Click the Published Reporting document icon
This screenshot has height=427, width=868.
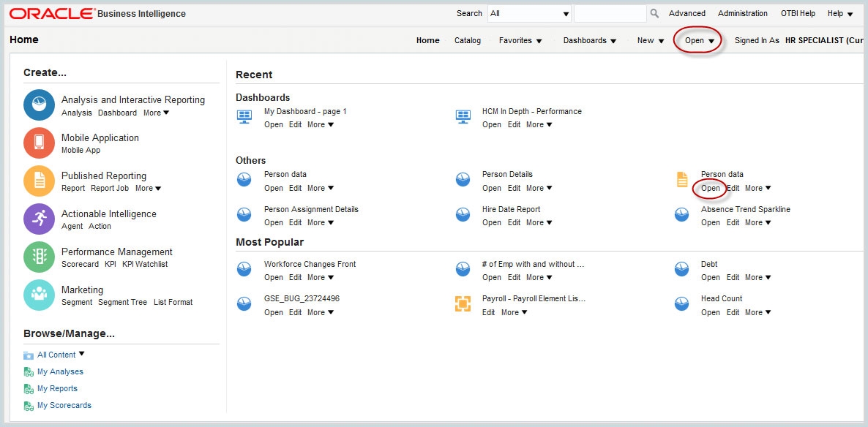point(39,181)
